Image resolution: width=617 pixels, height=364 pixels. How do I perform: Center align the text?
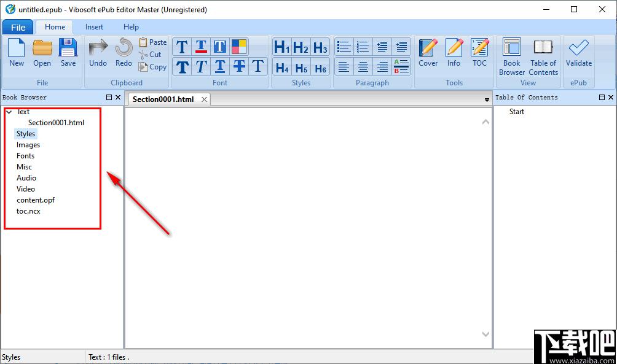click(363, 66)
